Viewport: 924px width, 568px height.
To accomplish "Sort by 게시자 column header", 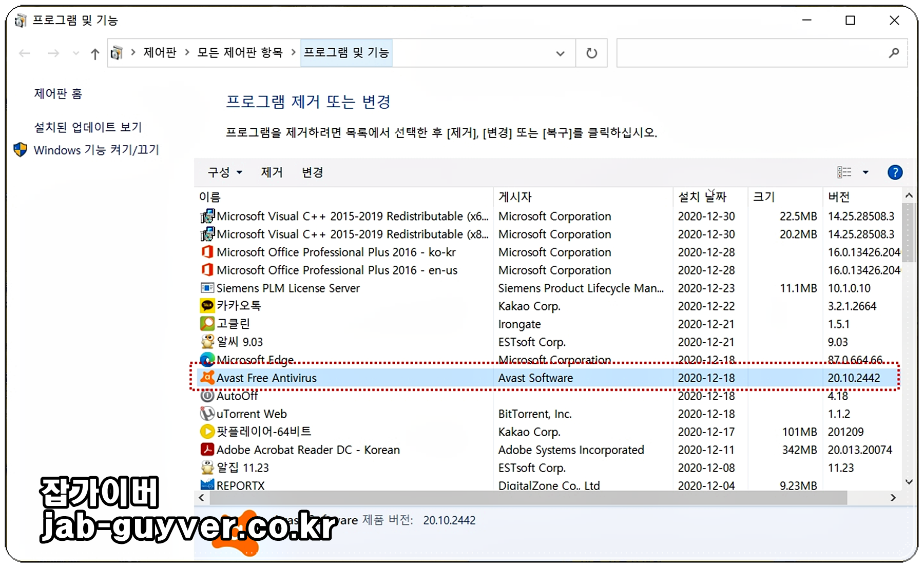I will (x=515, y=197).
